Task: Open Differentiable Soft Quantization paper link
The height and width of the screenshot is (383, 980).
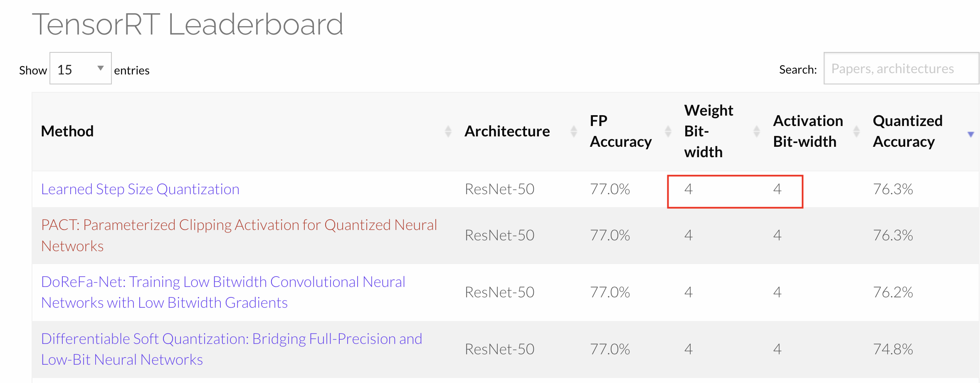Action: coord(232,349)
